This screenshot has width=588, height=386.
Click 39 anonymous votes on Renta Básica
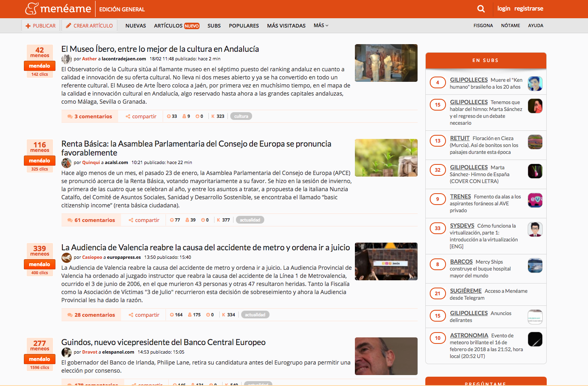[x=191, y=220]
